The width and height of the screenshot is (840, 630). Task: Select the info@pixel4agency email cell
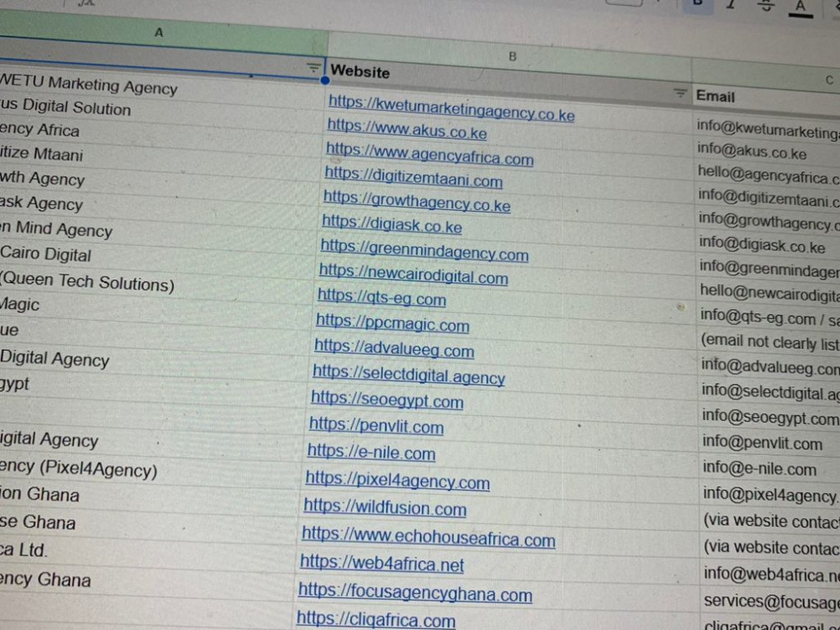tap(770, 495)
